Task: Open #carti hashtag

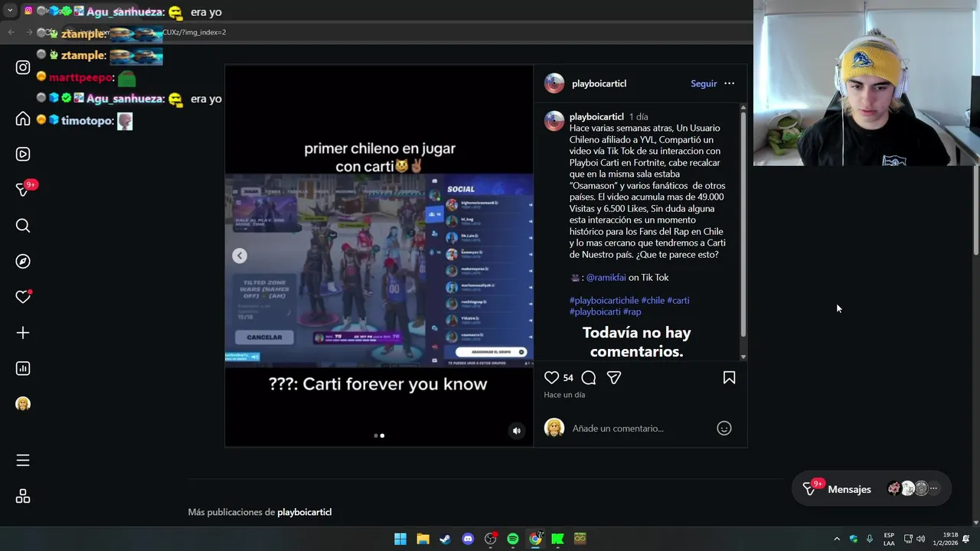Action: 678,300
